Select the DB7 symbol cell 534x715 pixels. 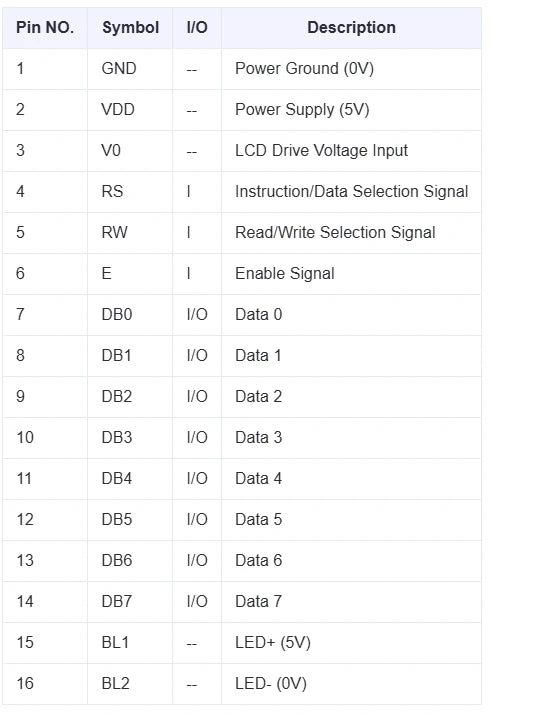[130, 602]
